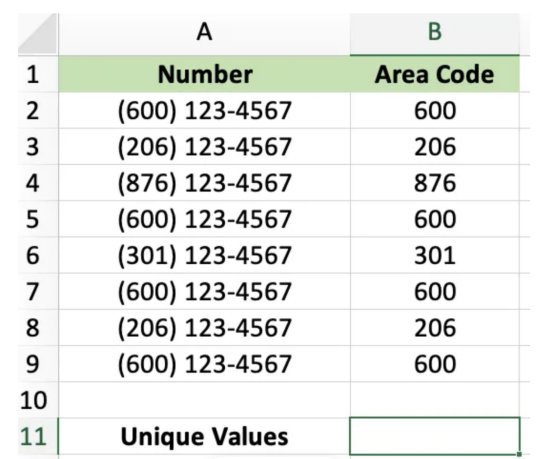Select the Unique Values label cell

click(204, 436)
